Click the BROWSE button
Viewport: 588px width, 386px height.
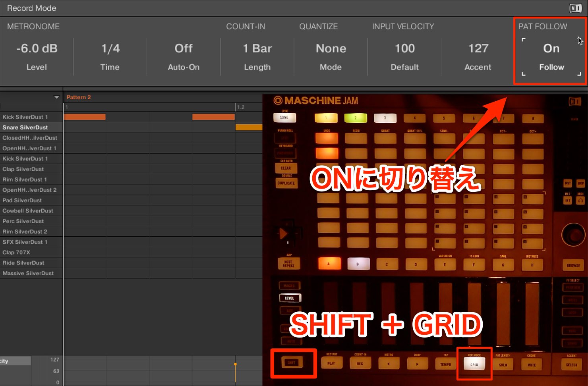[573, 265]
